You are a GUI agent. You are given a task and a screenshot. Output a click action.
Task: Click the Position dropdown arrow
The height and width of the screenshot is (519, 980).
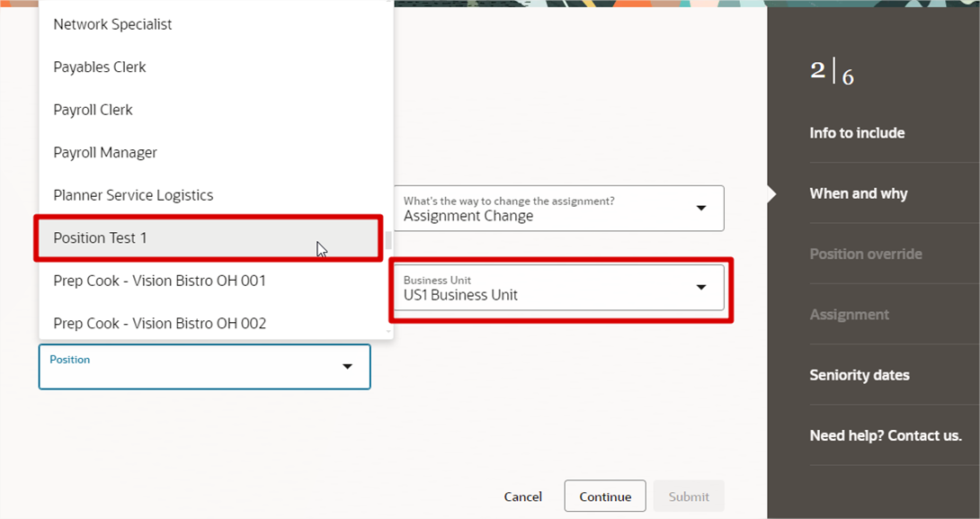pos(348,366)
